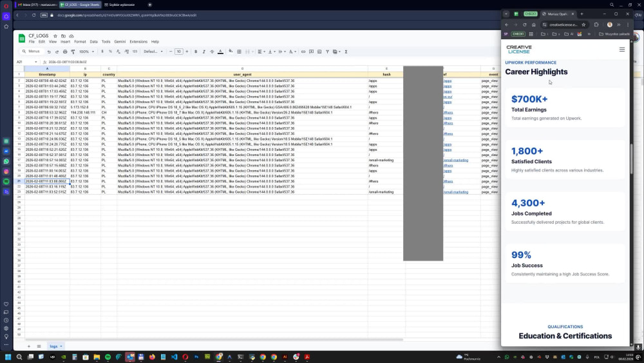Open the Extensions menu in Sheets
644x363 pixels.
coord(138,42)
